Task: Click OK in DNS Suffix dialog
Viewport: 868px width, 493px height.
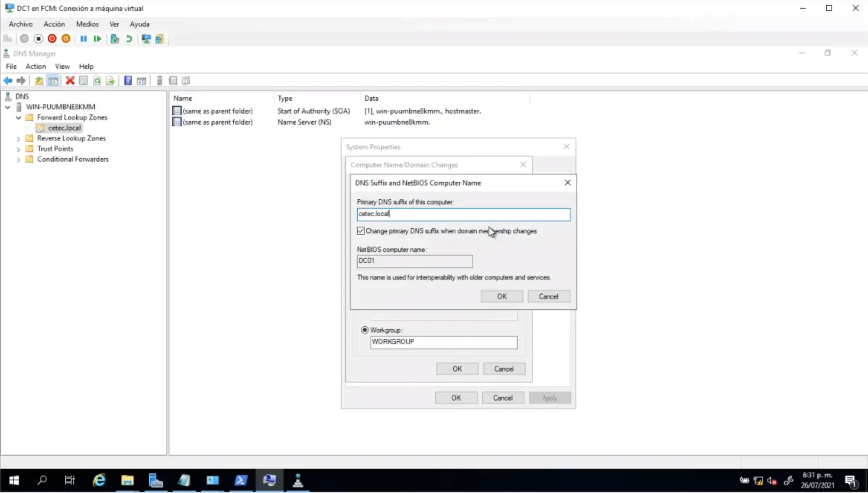Action: coord(501,296)
